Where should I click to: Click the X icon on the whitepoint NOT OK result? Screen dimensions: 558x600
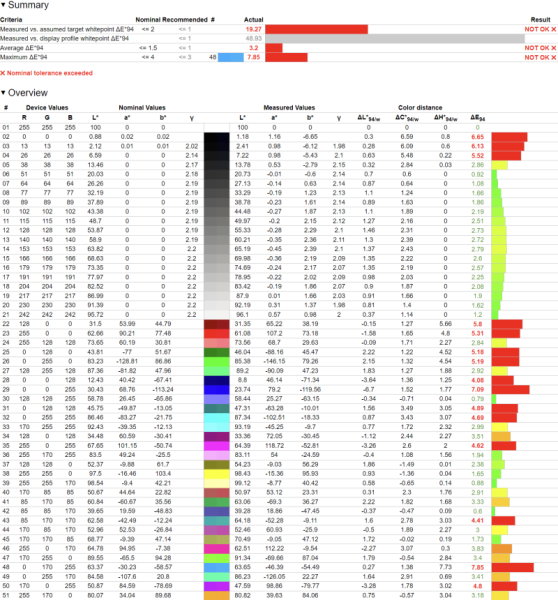553,29
